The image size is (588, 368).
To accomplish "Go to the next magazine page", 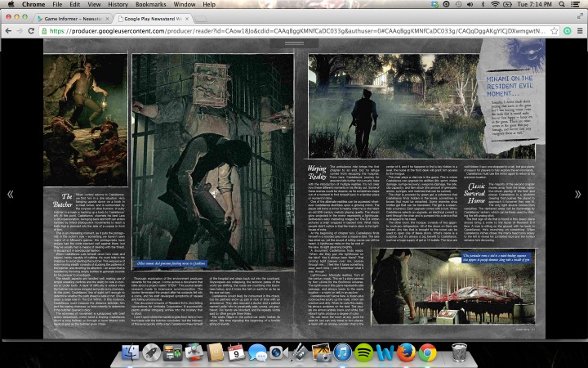I will pos(578,194).
